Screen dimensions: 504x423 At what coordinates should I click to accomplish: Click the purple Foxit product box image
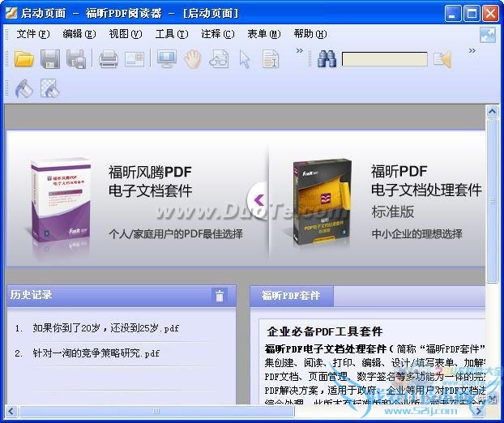[61, 201]
